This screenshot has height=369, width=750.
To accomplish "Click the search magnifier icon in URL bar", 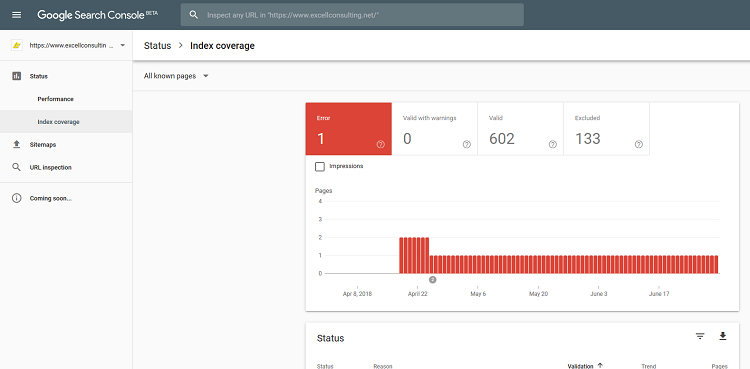I will point(194,15).
